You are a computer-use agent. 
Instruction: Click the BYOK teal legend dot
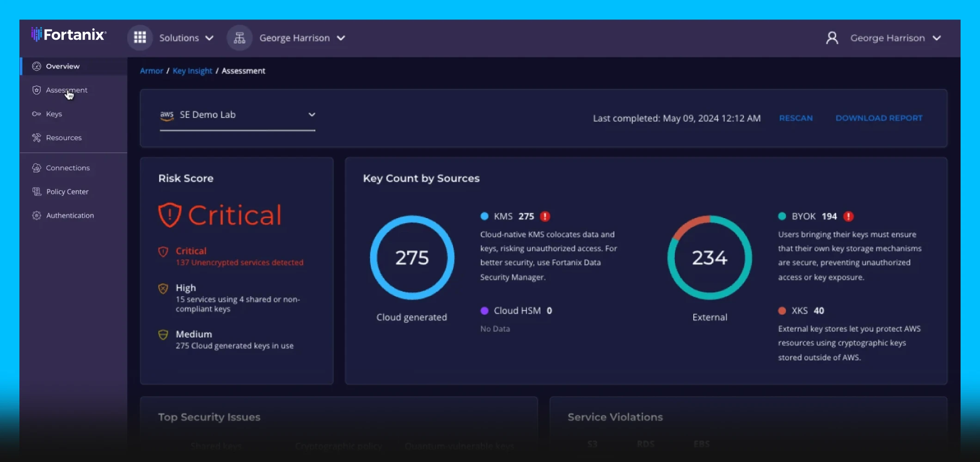(782, 216)
